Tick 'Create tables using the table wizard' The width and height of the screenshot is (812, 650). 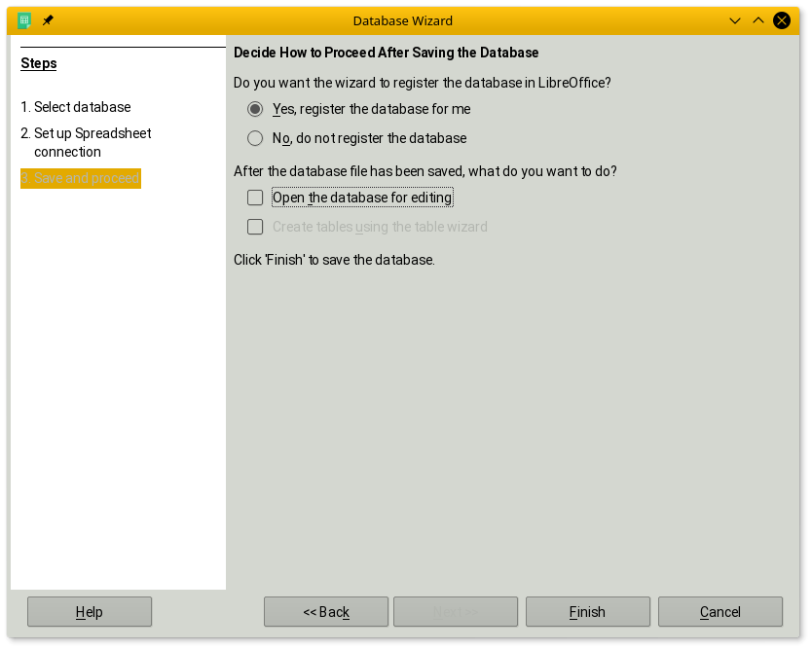pyautogui.click(x=255, y=227)
